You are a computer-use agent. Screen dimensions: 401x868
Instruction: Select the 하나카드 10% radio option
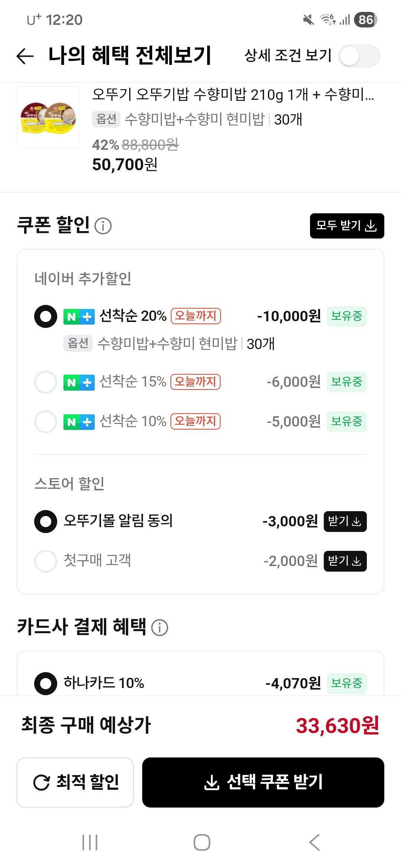(x=46, y=683)
